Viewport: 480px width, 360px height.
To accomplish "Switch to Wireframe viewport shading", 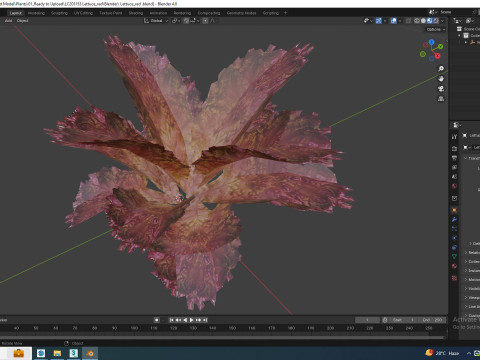I will (x=417, y=21).
